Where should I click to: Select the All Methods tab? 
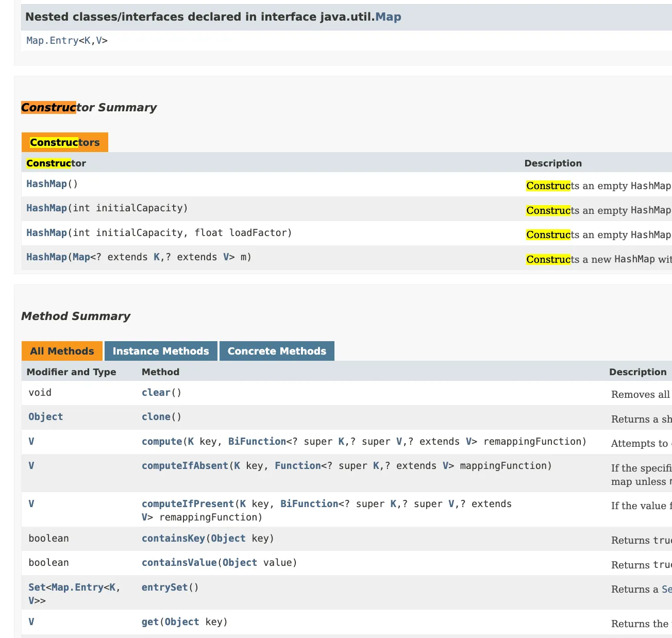click(x=62, y=351)
